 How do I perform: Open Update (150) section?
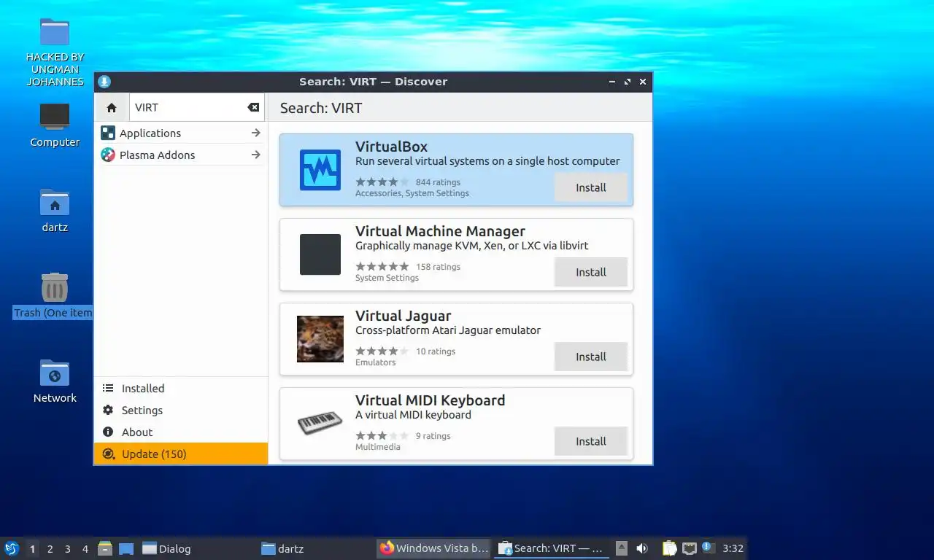point(181,454)
